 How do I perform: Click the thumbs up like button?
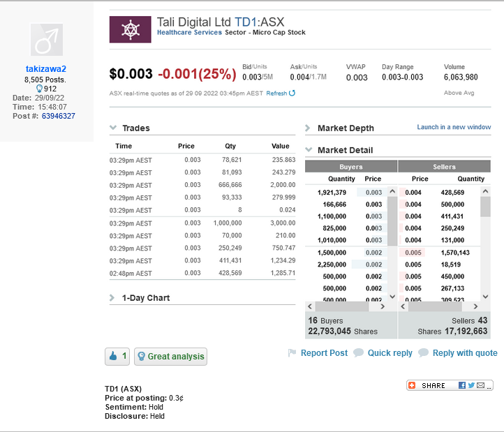pyautogui.click(x=117, y=357)
